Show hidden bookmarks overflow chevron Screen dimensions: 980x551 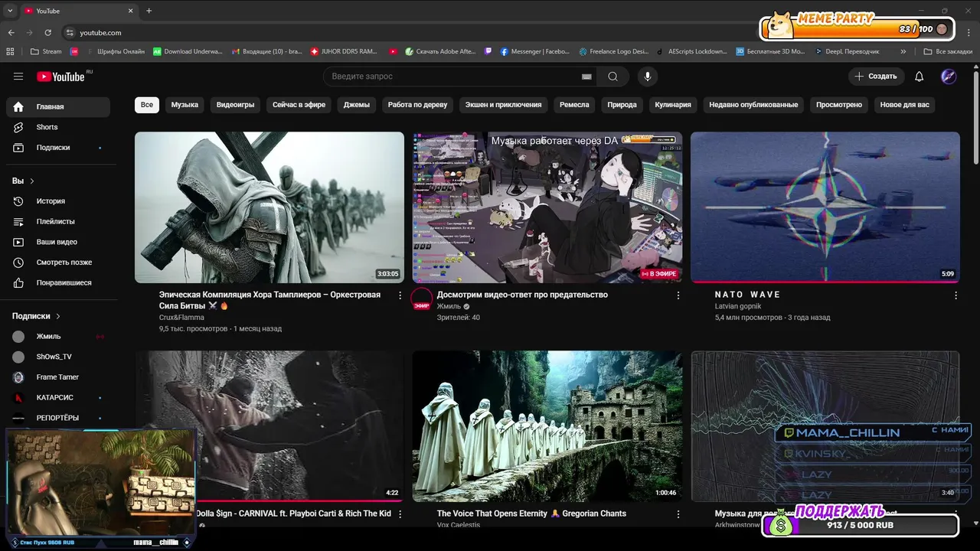click(903, 52)
